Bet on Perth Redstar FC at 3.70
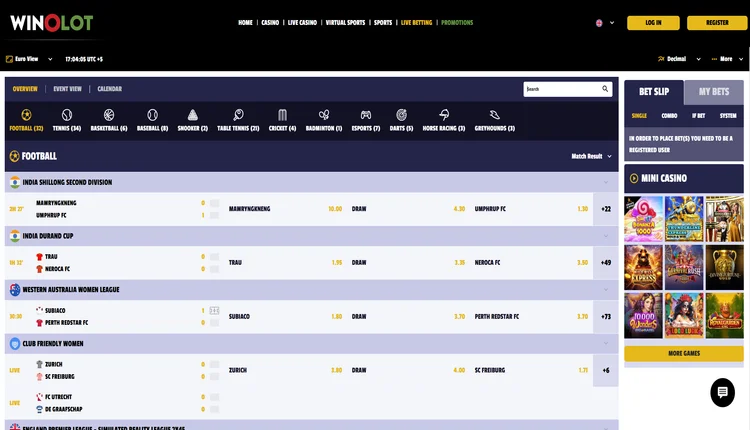The height and width of the screenshot is (430, 750). coord(531,317)
